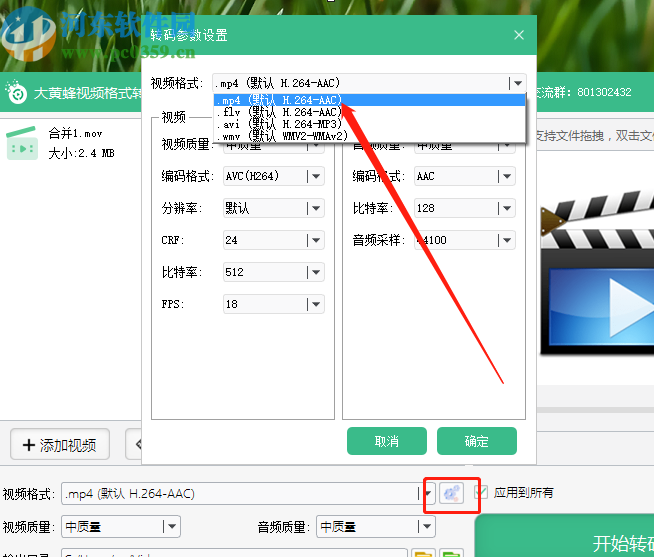Screen dimensions: 654x557
Task: Expand the 分辨率 resolution dropdown
Action: pyautogui.click(x=274, y=208)
